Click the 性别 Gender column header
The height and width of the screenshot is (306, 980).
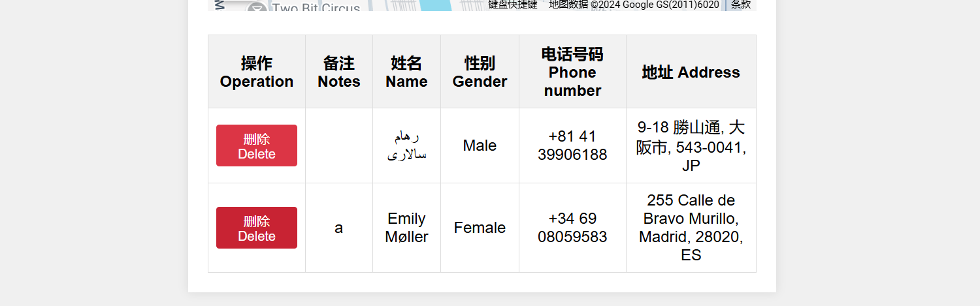(480, 72)
